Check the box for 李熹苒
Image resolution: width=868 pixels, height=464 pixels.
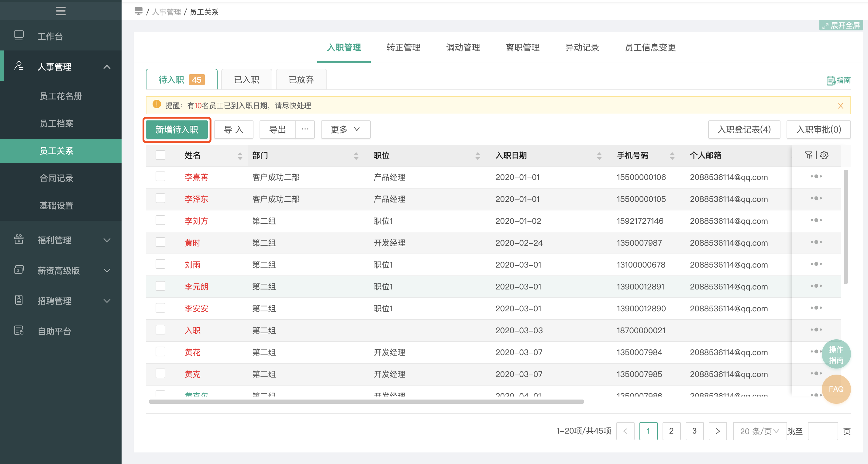click(160, 177)
